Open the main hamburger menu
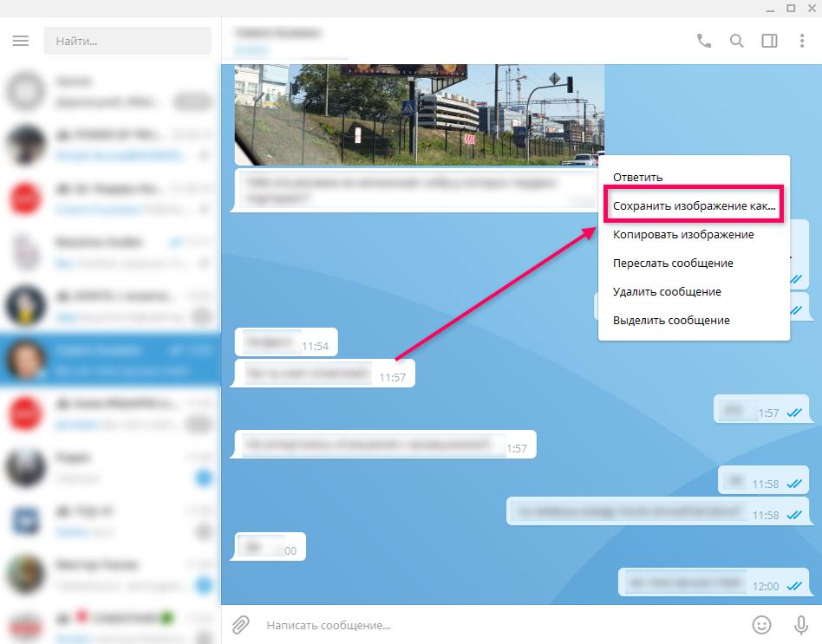 (21, 40)
